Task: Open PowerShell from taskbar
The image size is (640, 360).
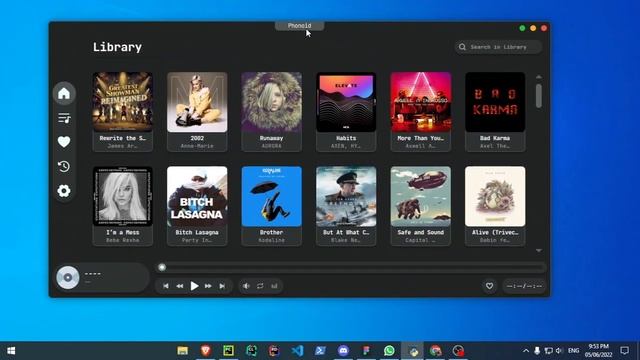Action: (x=320, y=351)
